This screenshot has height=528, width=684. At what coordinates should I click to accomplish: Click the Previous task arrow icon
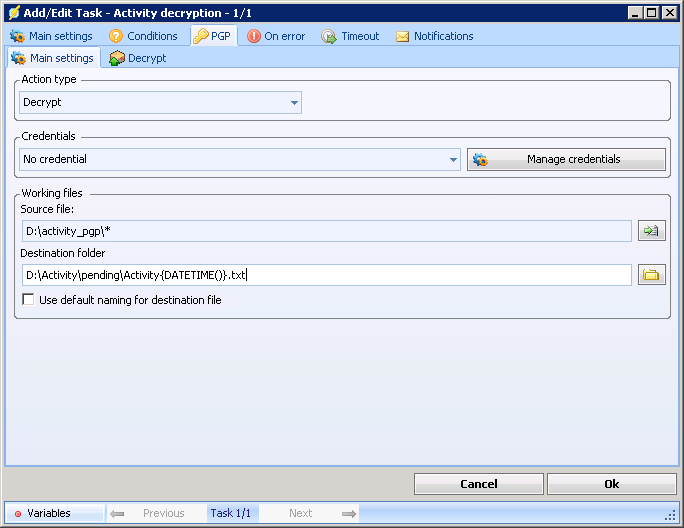[x=118, y=513]
